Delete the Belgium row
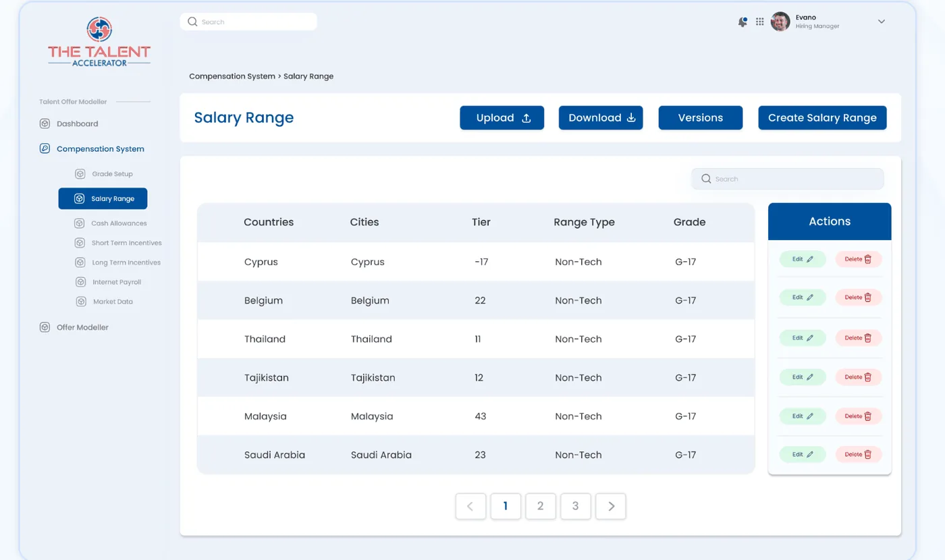Viewport: 945px width, 560px height. coord(859,298)
